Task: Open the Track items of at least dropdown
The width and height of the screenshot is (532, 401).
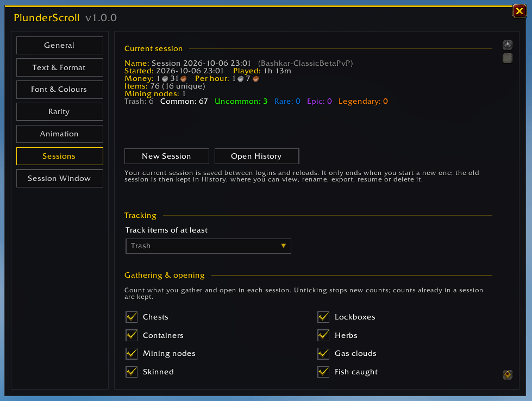Action: coord(208,246)
